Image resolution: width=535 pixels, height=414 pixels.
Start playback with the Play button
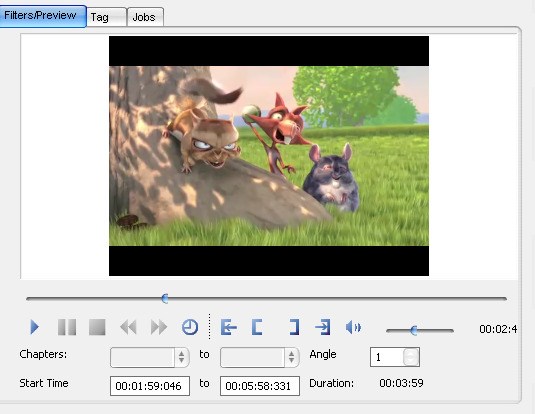click(x=34, y=327)
